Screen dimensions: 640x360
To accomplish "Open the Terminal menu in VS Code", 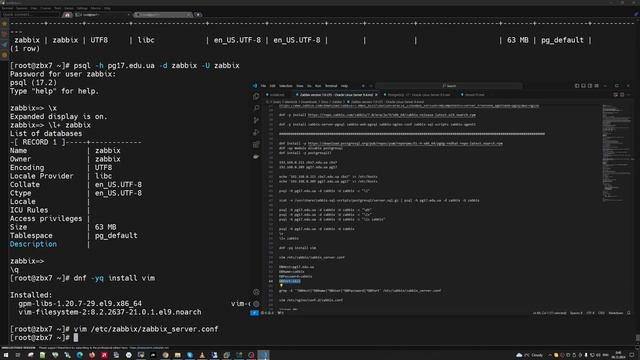I will [x=331, y=86].
